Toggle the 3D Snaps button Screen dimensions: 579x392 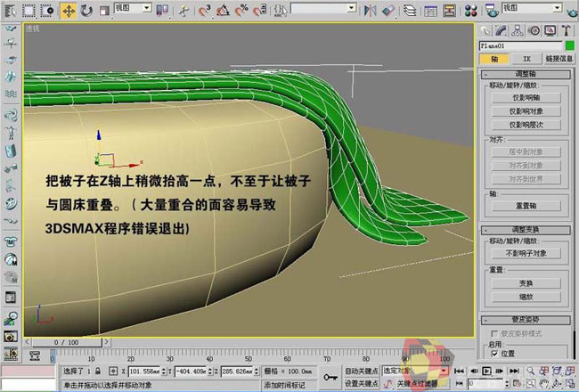point(204,11)
